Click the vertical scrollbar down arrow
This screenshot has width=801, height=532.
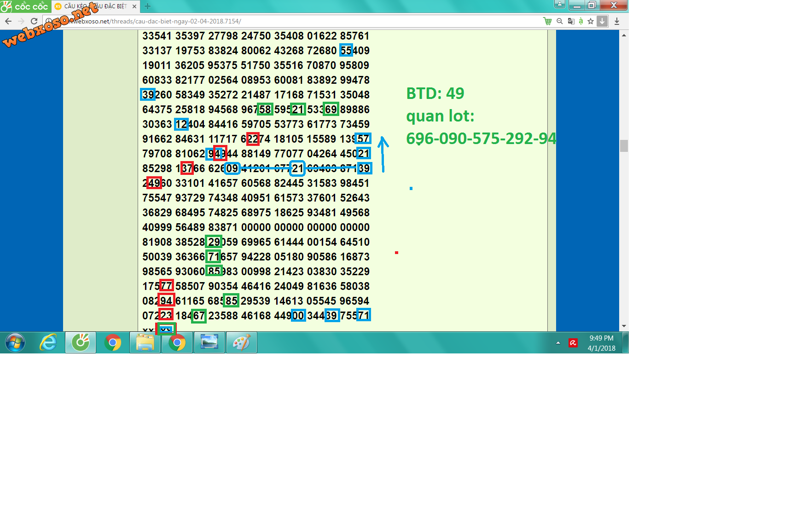(x=624, y=326)
